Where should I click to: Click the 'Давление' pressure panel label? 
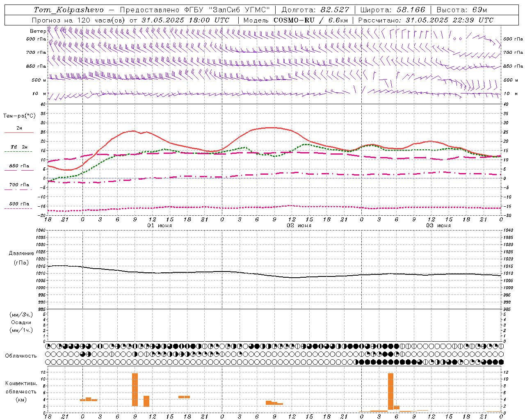[x=21, y=253]
